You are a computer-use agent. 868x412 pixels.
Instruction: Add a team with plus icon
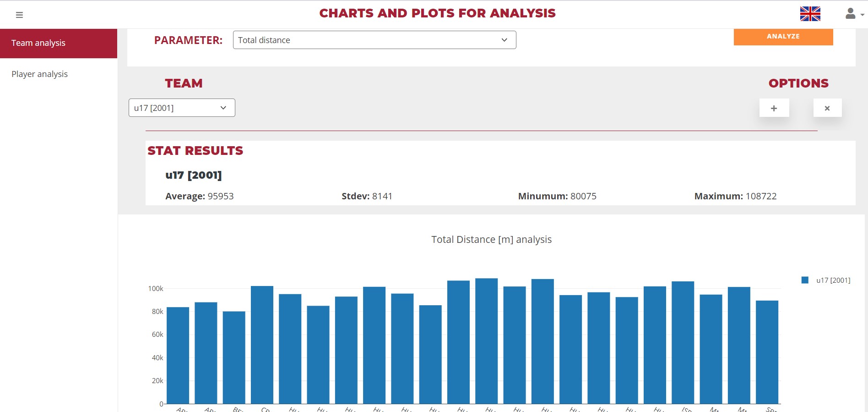coord(774,108)
